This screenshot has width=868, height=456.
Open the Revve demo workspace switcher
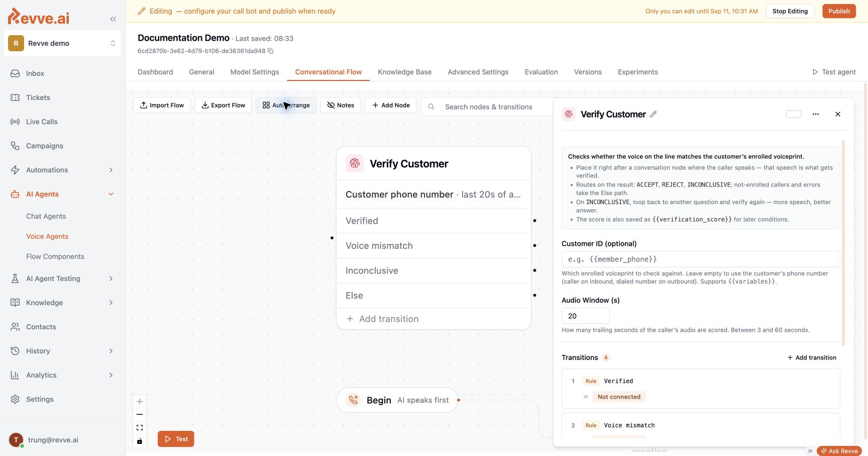tap(63, 43)
